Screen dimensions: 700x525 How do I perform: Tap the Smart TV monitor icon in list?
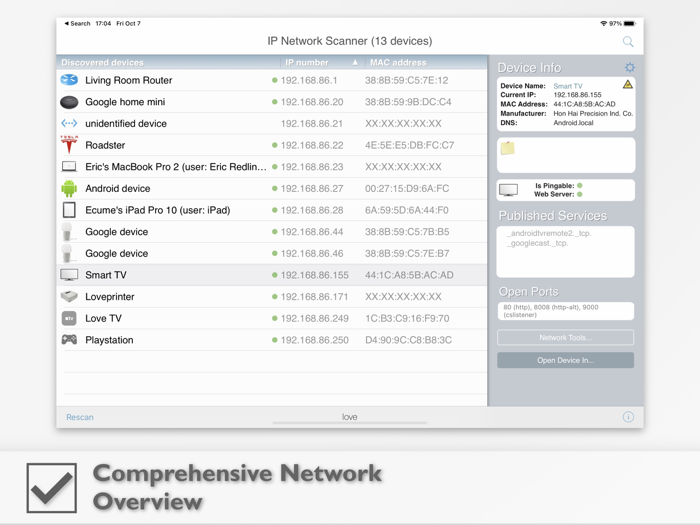[x=69, y=275]
